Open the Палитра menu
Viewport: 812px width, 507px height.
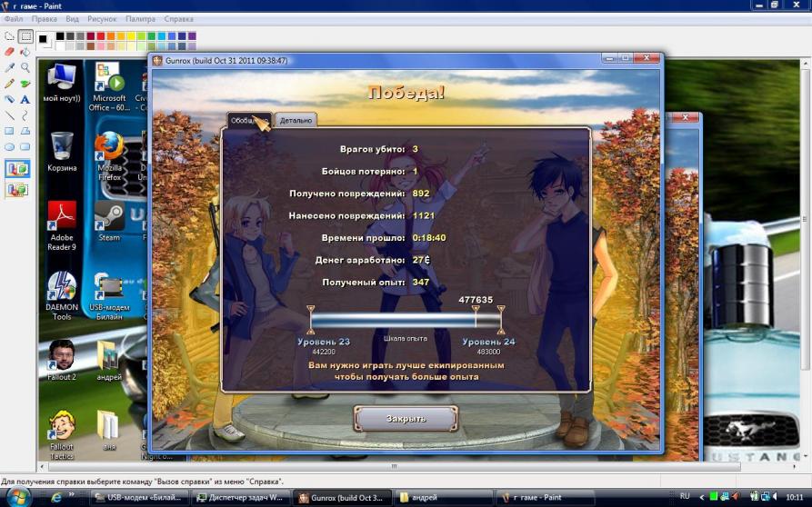[140, 18]
